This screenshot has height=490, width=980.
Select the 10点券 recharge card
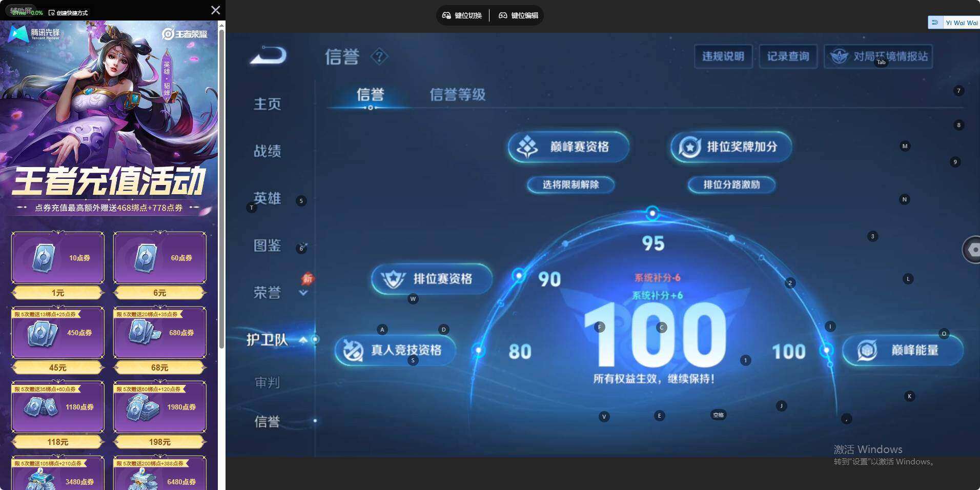(58, 258)
